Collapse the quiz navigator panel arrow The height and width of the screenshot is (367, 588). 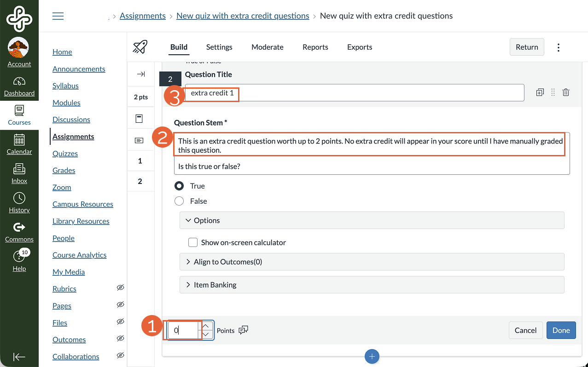[141, 74]
